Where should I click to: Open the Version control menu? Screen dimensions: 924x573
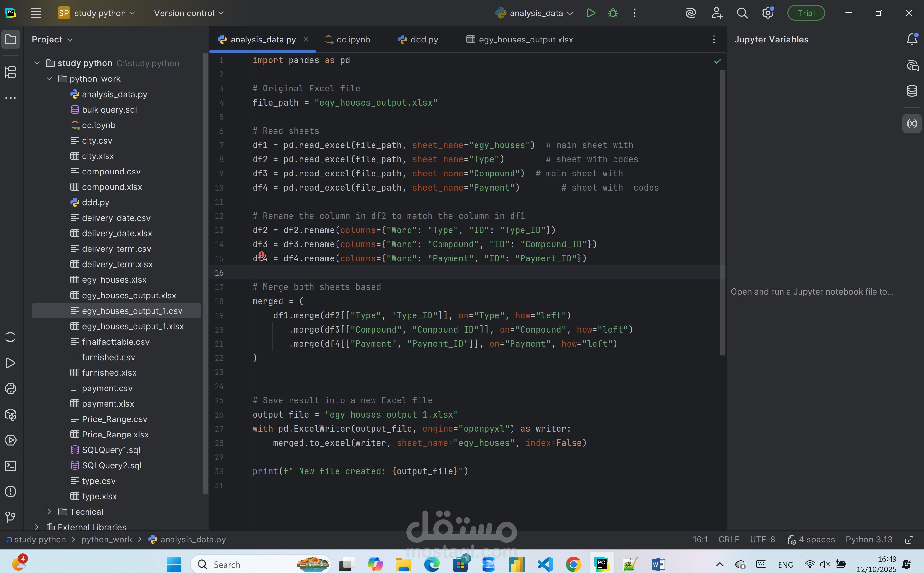tap(189, 13)
